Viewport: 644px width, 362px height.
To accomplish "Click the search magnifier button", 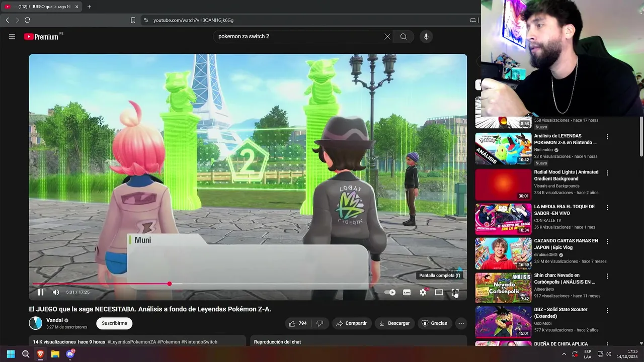I will 404,36.
